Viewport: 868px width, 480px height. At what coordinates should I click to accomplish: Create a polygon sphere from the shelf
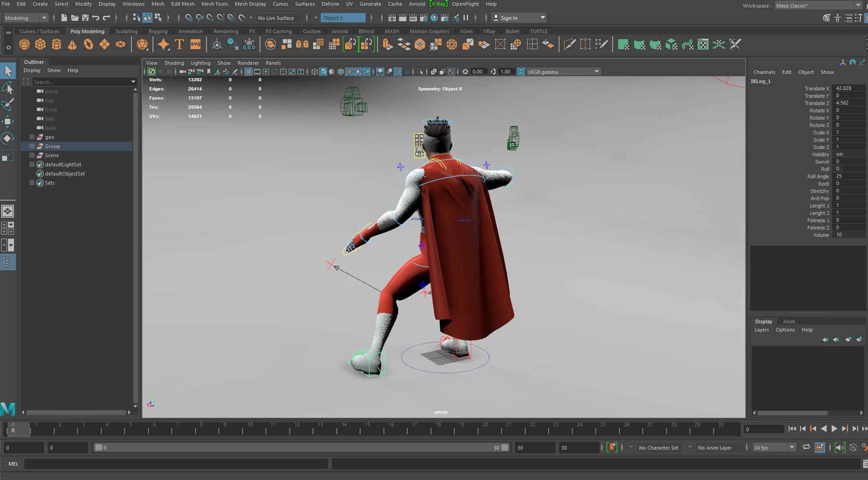coord(24,45)
